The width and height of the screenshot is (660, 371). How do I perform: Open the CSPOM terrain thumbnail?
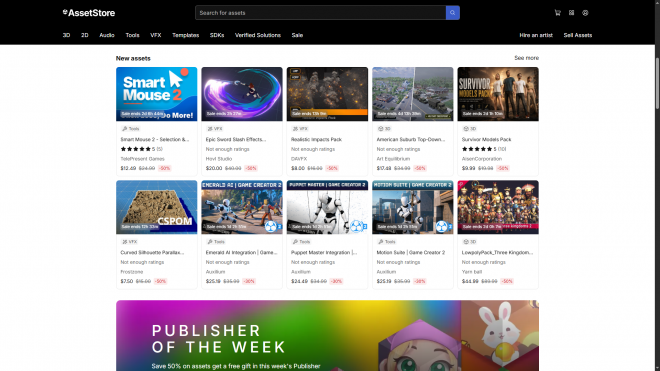click(x=157, y=207)
